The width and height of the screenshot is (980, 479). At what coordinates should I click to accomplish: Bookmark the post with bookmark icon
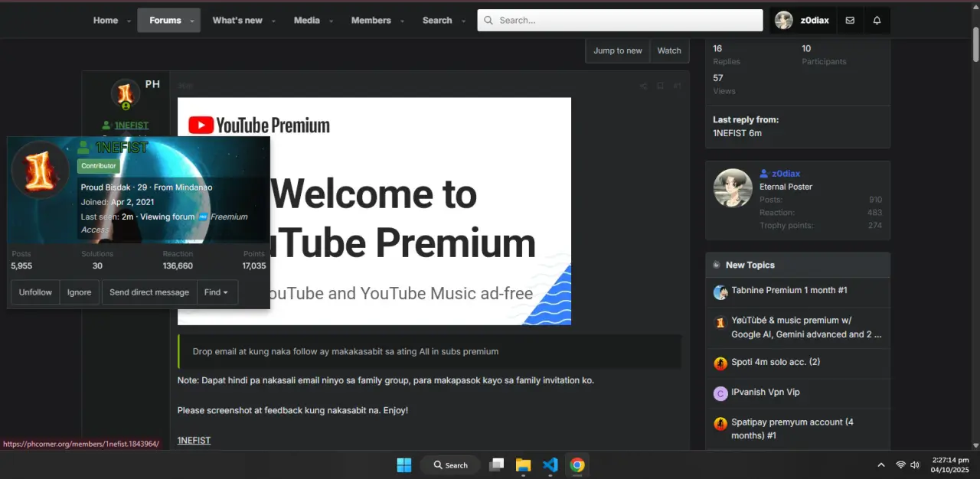[660, 86]
